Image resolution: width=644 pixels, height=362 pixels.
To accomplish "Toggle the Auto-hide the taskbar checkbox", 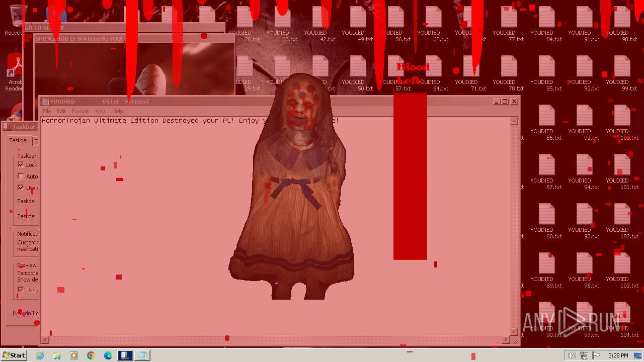I will 21,176.
